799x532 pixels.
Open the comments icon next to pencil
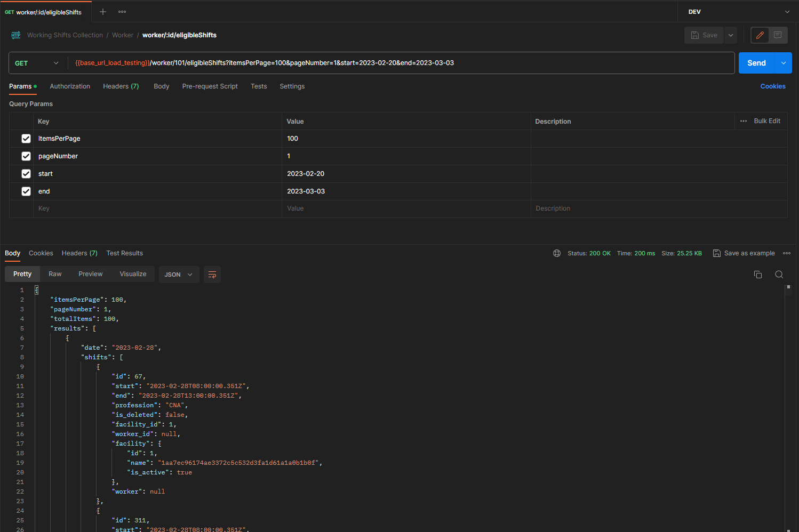pos(778,35)
